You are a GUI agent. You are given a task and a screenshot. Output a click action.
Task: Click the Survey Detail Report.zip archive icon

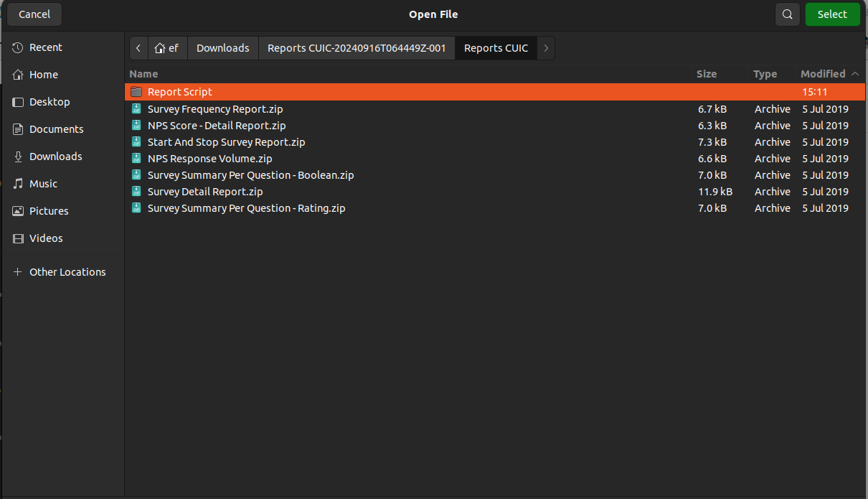point(136,192)
